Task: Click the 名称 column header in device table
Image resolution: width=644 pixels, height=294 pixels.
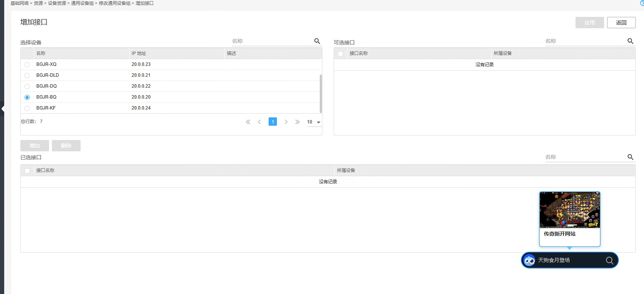Action: tap(41, 53)
